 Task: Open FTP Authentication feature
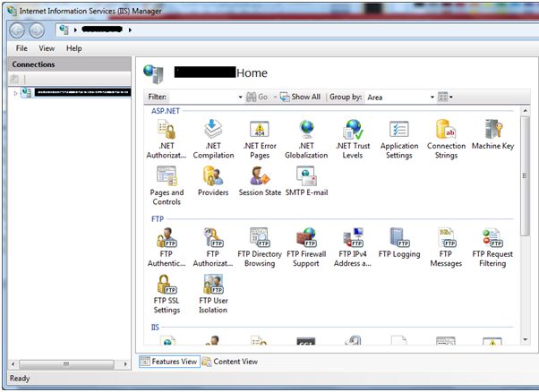pyautogui.click(x=167, y=247)
